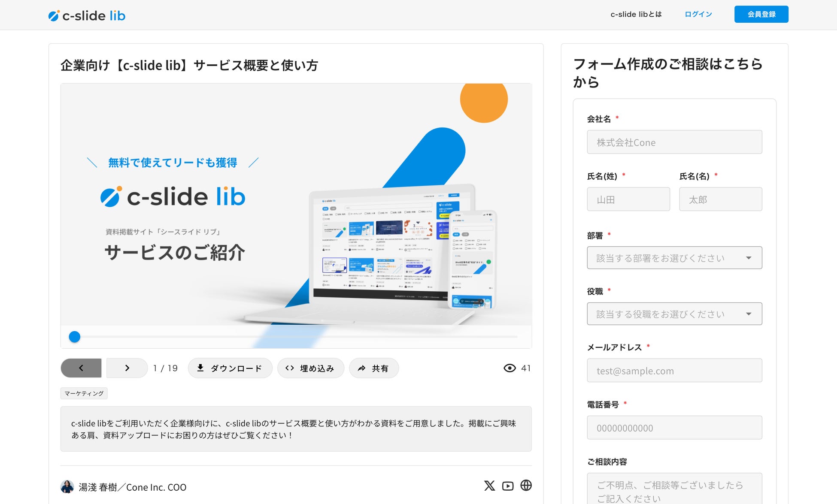
Task: Expand the 役職 position dropdown
Action: pos(674,314)
